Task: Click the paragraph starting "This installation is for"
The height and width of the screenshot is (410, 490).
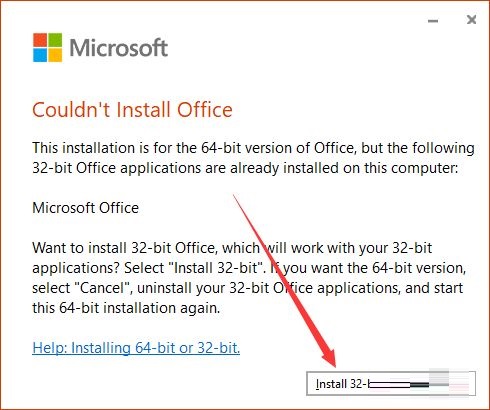Action: click(x=253, y=158)
